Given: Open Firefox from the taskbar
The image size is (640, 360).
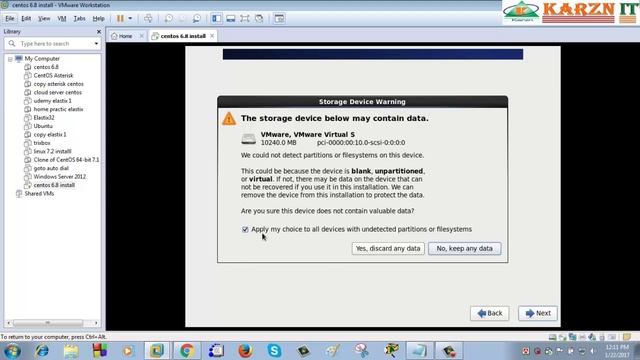Looking at the screenshot, I should (245, 351).
